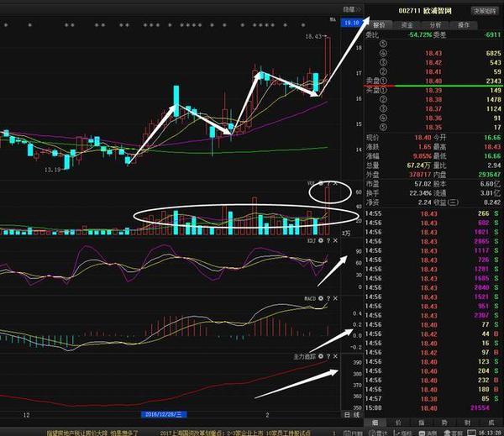The image size is (504, 436).
Task: Click the 总量 67.24万 value
Action: 419,165
